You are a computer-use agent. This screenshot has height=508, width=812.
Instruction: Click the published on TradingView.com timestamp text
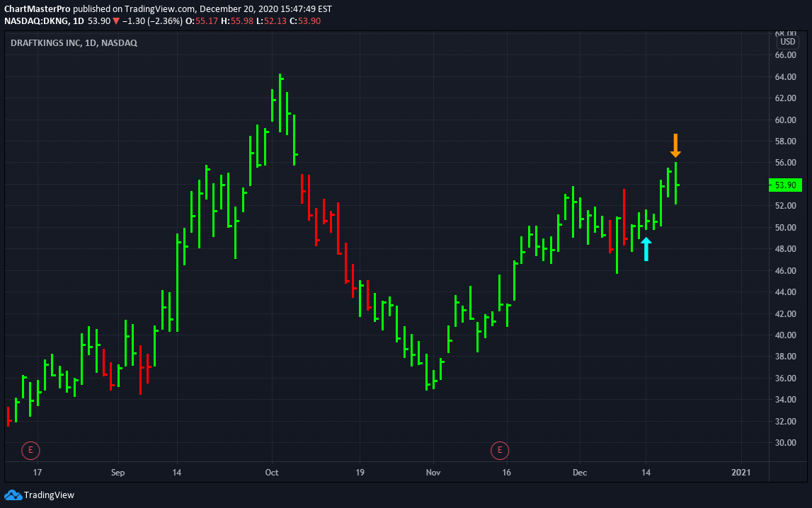[x=202, y=8]
